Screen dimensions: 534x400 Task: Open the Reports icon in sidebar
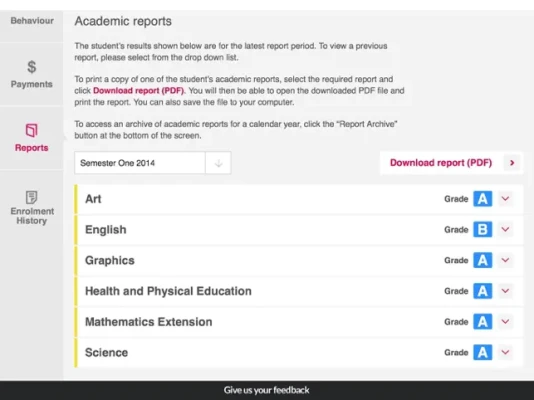[x=31, y=130]
